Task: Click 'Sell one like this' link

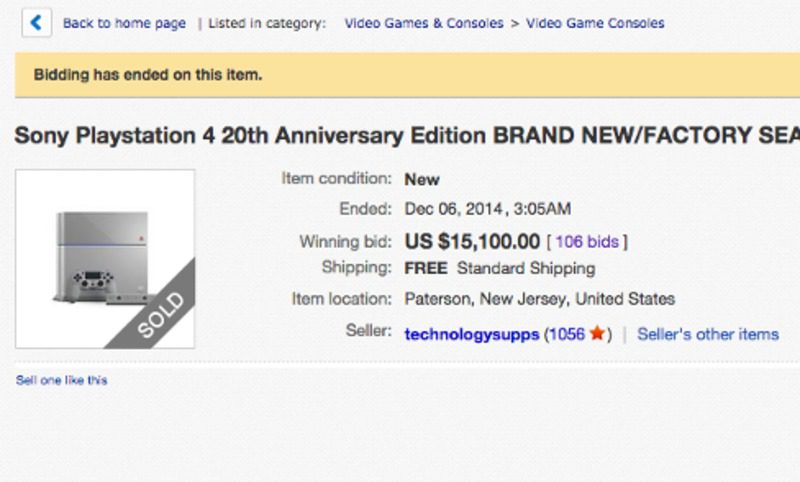Action: [x=61, y=380]
